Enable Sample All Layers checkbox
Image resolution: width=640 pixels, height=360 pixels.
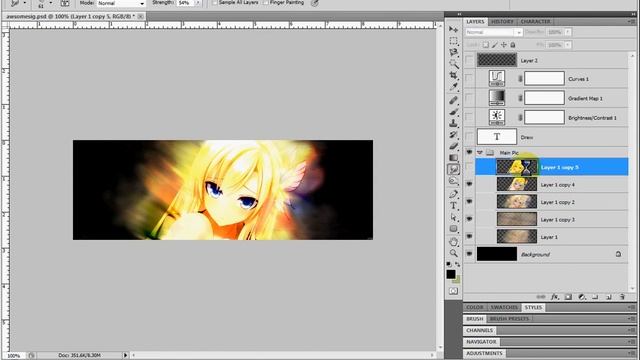(x=215, y=3)
